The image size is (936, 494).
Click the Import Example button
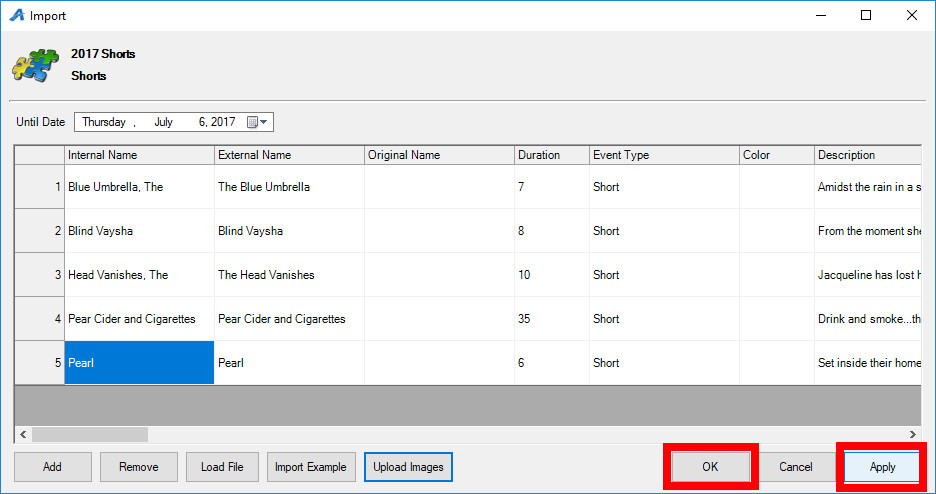[310, 467]
